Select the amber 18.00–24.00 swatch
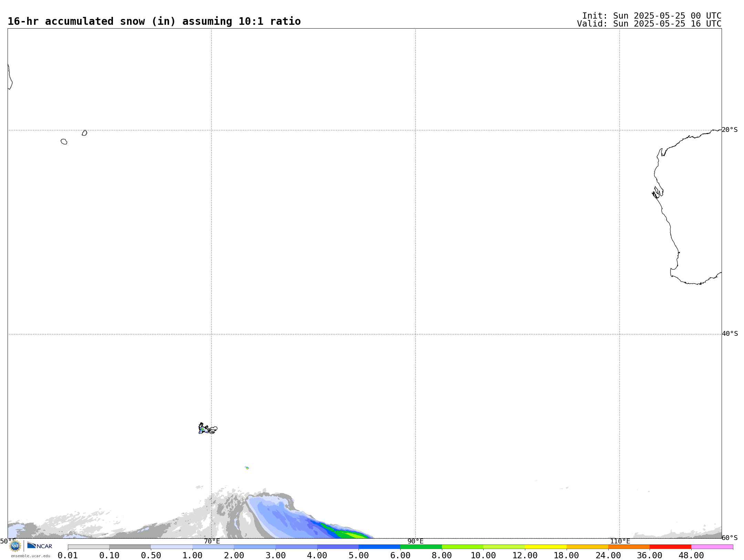744x560 pixels. click(587, 547)
